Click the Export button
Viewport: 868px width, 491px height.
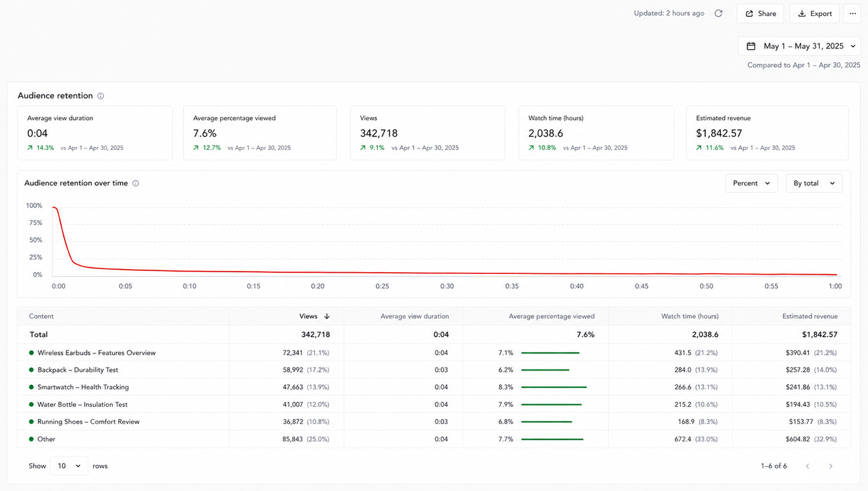[x=815, y=14]
